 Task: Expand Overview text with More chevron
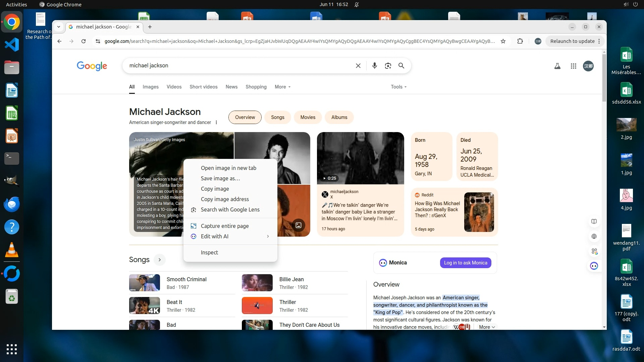tap(487, 327)
